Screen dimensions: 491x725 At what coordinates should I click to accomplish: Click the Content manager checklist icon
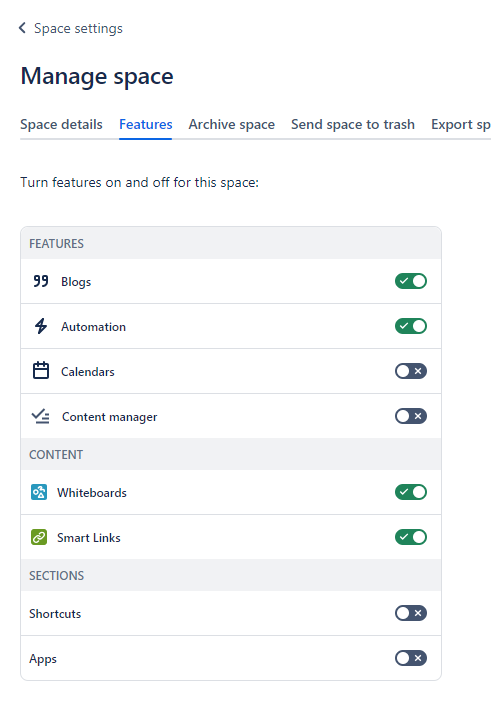pyautogui.click(x=41, y=416)
